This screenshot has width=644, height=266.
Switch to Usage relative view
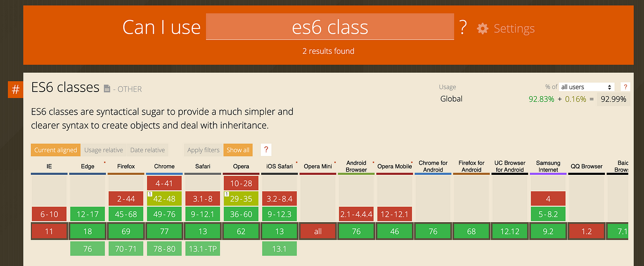[x=103, y=150]
